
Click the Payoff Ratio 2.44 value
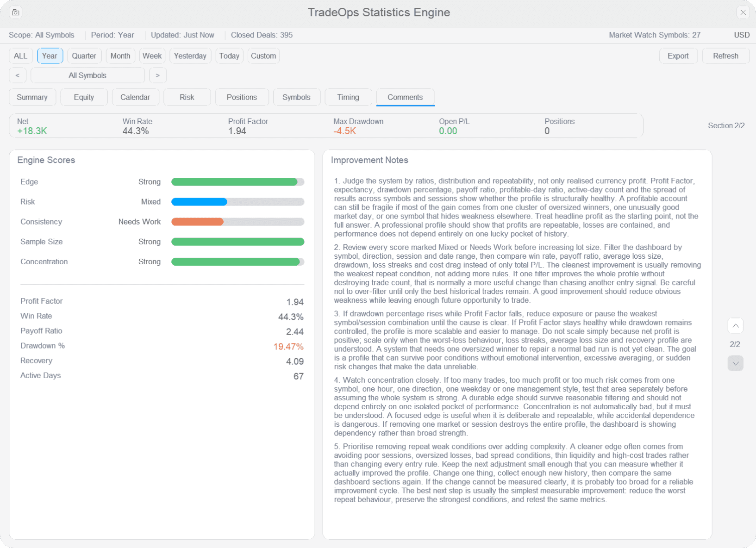(295, 332)
